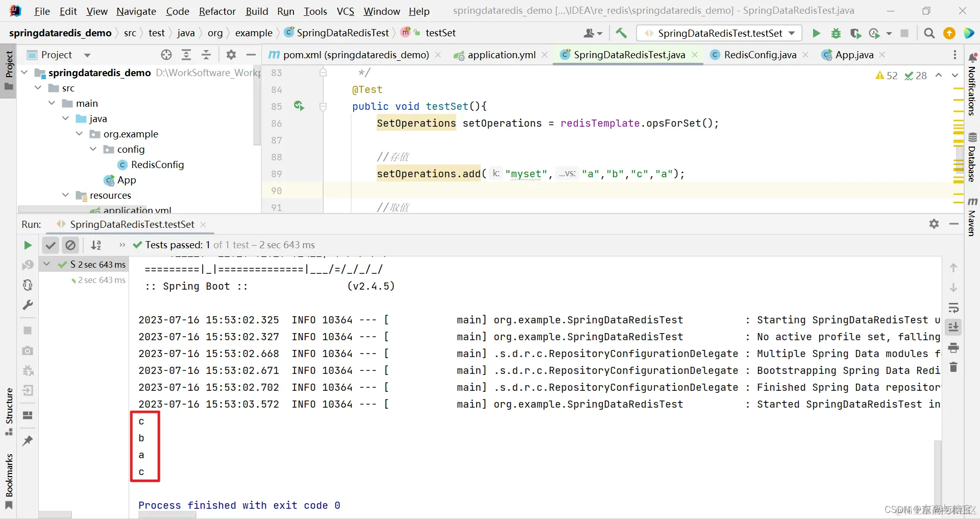Pin the Run tab

tap(28, 440)
